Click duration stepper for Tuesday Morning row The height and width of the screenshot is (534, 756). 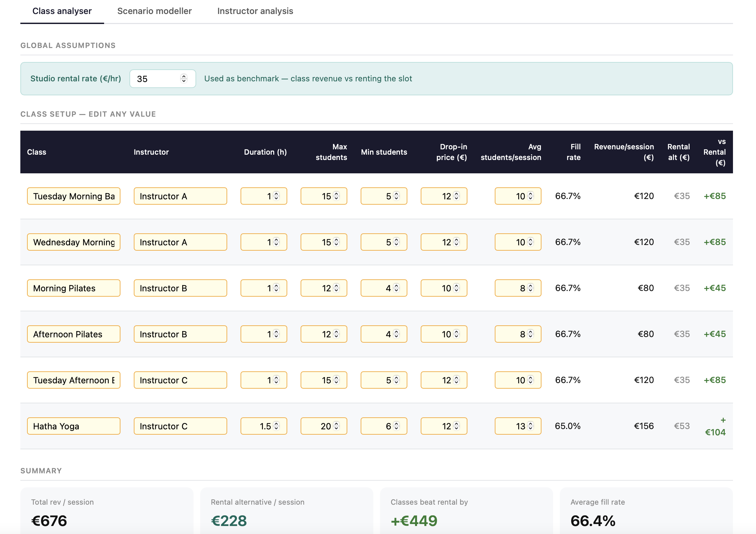point(276,196)
